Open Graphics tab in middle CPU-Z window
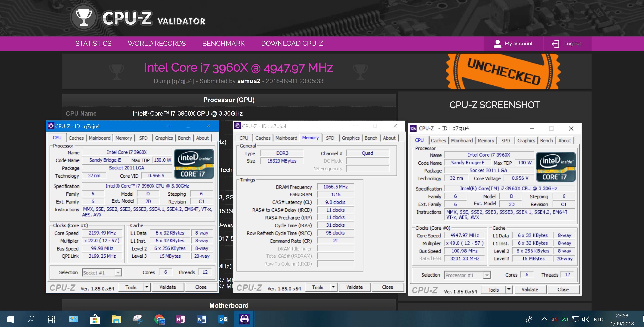Image resolution: width=644 pixels, height=327 pixels. (x=350, y=138)
